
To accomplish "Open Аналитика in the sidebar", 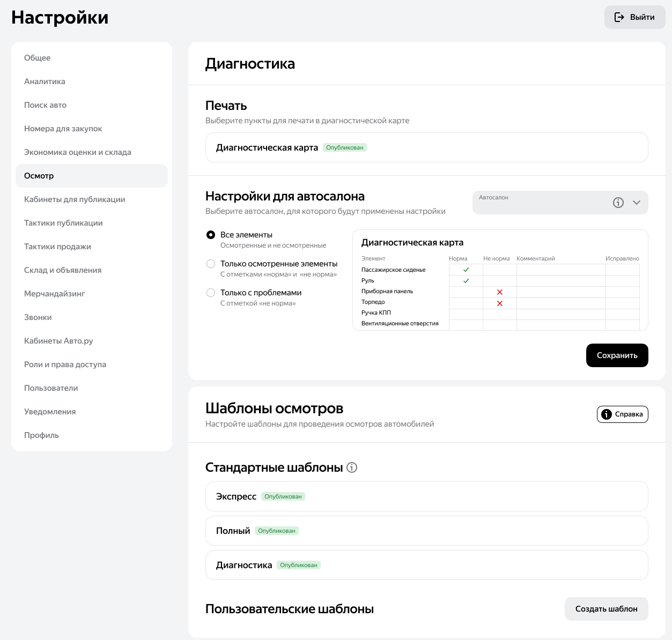I will pos(92,81).
